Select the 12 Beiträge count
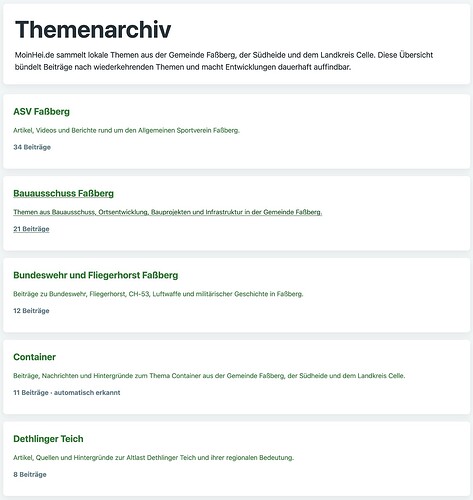The image size is (473, 500). (31, 311)
